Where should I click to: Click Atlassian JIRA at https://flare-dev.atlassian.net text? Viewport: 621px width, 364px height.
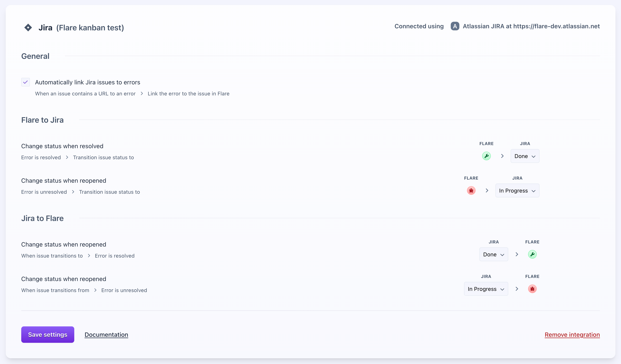(531, 26)
